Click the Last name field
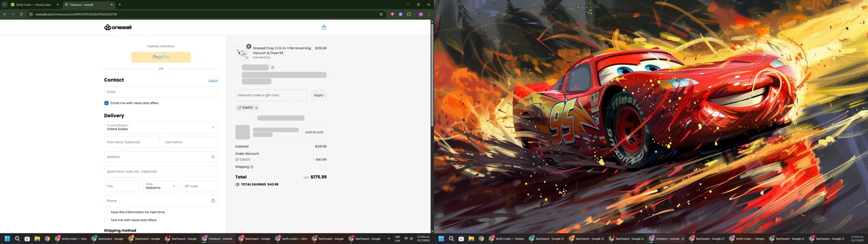The width and height of the screenshot is (868, 244). click(x=190, y=142)
